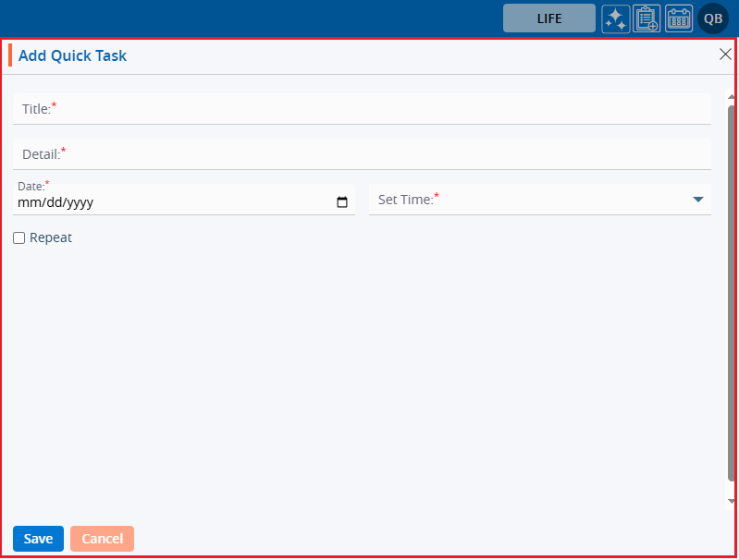This screenshot has height=560, width=739.
Task: Click the scrollbar down arrow
Action: tap(732, 501)
